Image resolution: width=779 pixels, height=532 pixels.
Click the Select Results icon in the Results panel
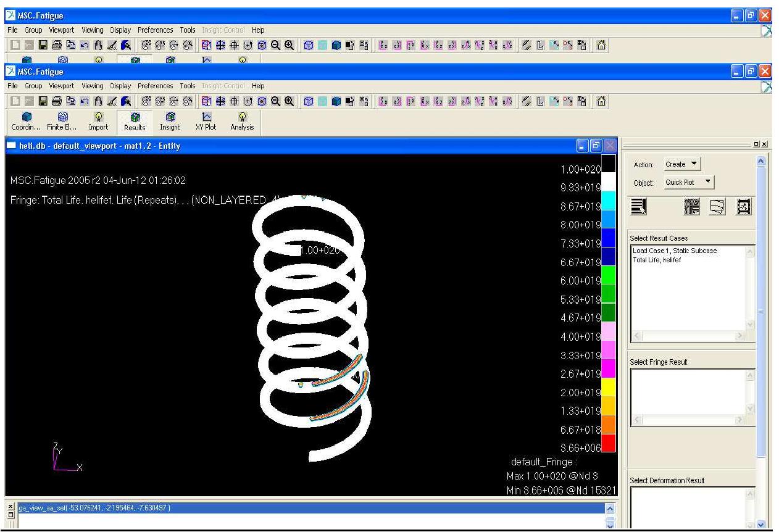(x=639, y=207)
